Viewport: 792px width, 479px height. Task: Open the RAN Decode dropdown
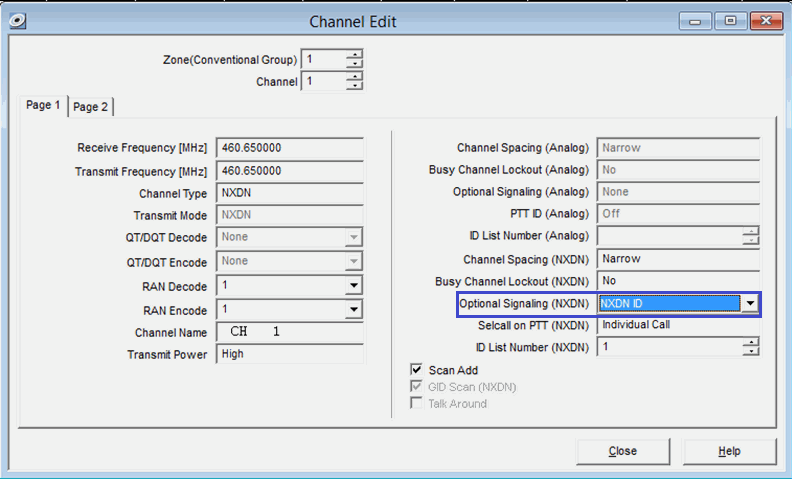pos(354,285)
